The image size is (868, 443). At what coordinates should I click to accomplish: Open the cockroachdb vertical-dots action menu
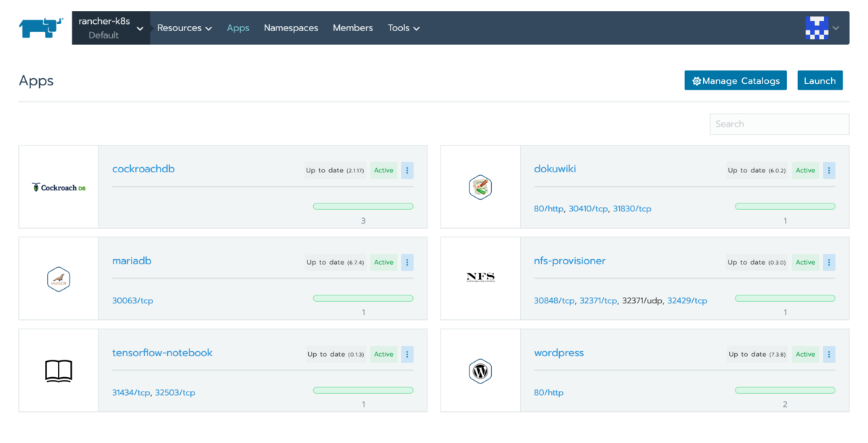click(407, 171)
